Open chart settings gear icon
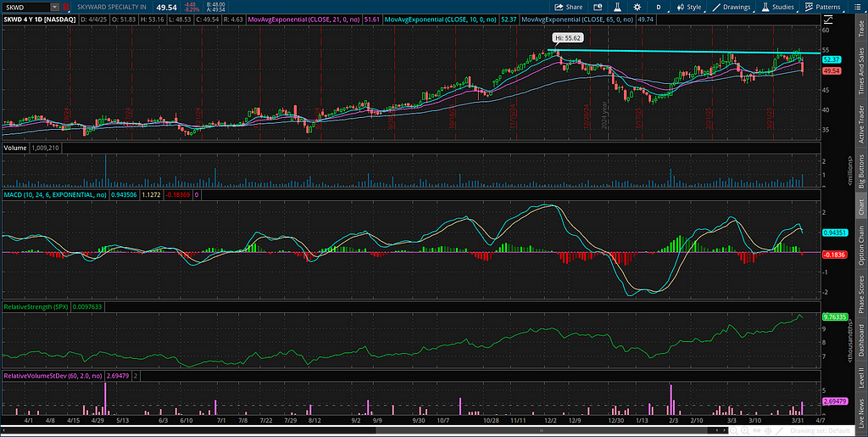 (637, 7)
